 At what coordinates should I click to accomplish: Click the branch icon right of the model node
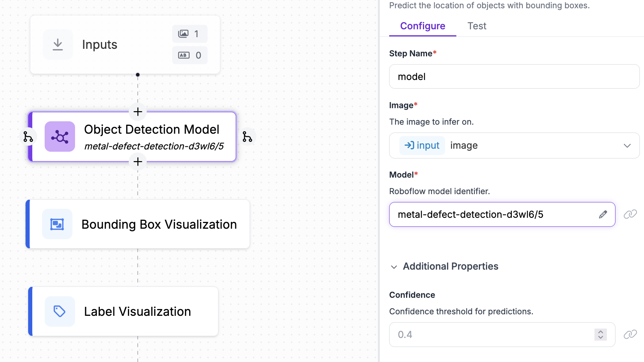[248, 137]
